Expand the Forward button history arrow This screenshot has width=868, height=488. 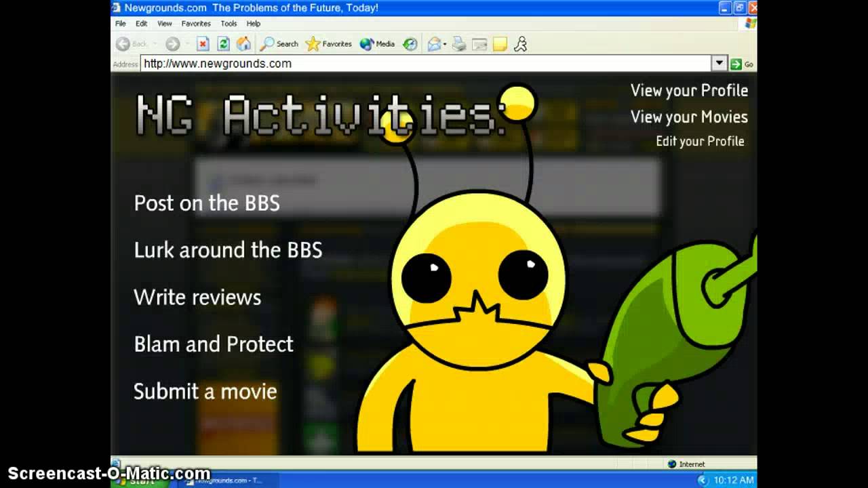click(x=187, y=44)
